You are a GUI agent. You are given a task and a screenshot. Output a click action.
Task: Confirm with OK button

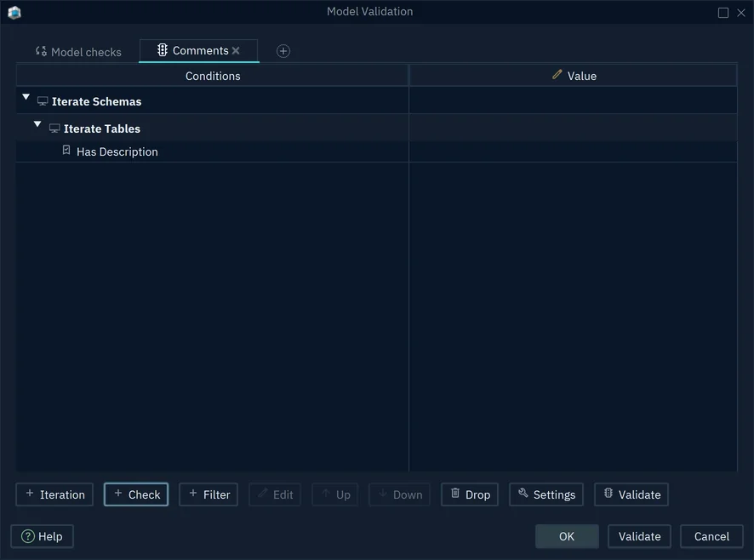tap(567, 536)
